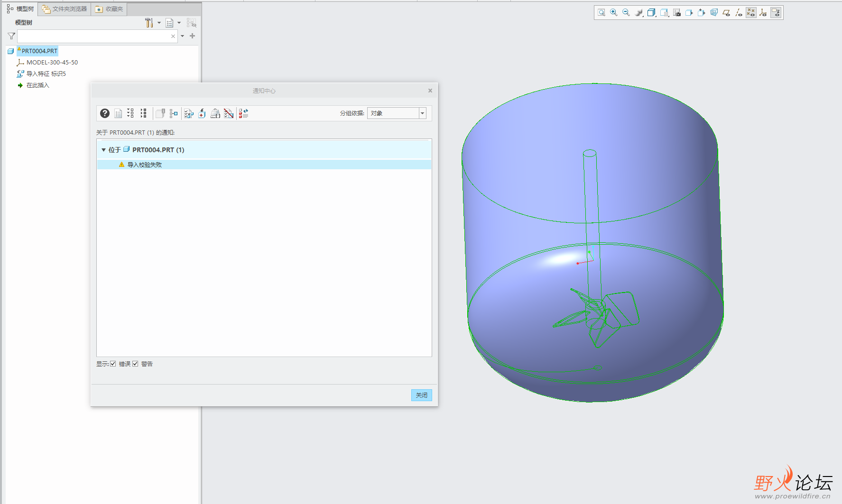The image size is (842, 504).
Task: Click the 关闭 button in notification dialog
Action: click(421, 395)
